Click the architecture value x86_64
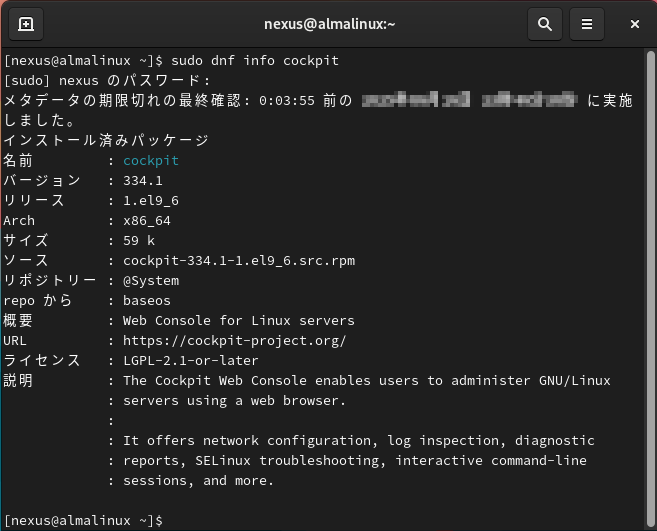The width and height of the screenshot is (657, 531). click(146, 221)
